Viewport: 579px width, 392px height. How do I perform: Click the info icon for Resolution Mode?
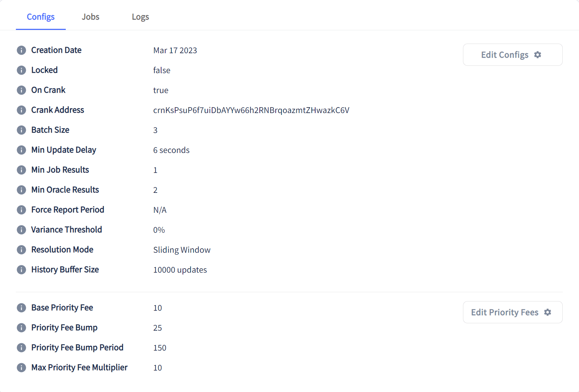[x=21, y=249]
